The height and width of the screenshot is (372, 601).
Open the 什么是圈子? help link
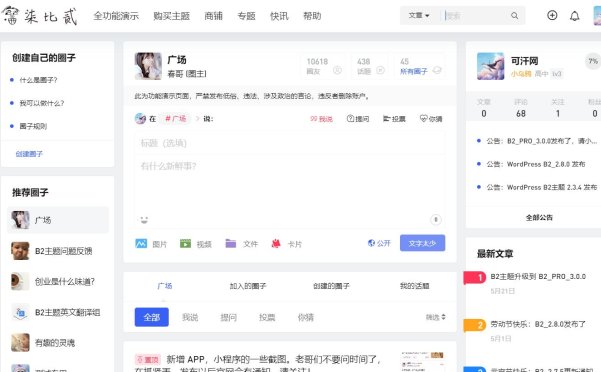38,80
